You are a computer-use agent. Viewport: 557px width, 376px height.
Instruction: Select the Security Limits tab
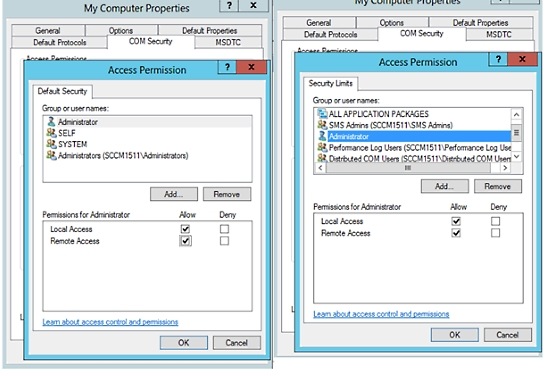(331, 84)
